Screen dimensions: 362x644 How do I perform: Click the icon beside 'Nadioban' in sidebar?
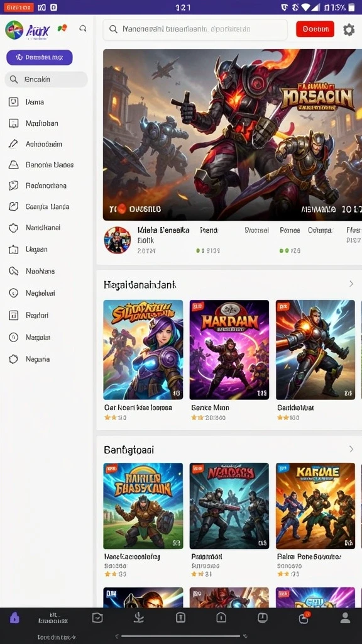tap(14, 123)
